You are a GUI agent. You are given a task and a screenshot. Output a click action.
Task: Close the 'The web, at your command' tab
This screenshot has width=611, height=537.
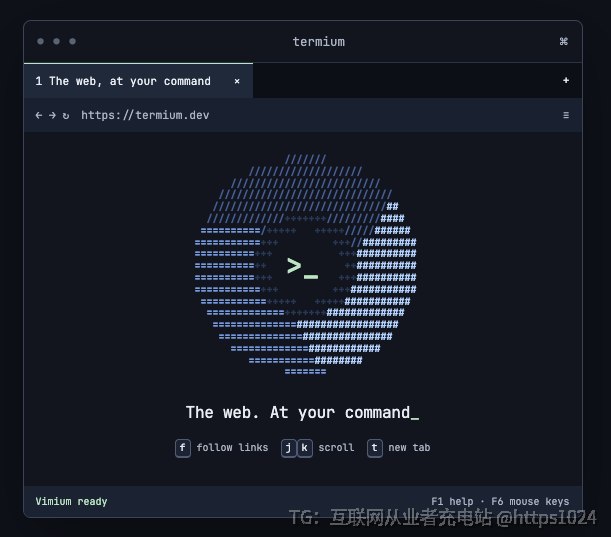(x=237, y=81)
